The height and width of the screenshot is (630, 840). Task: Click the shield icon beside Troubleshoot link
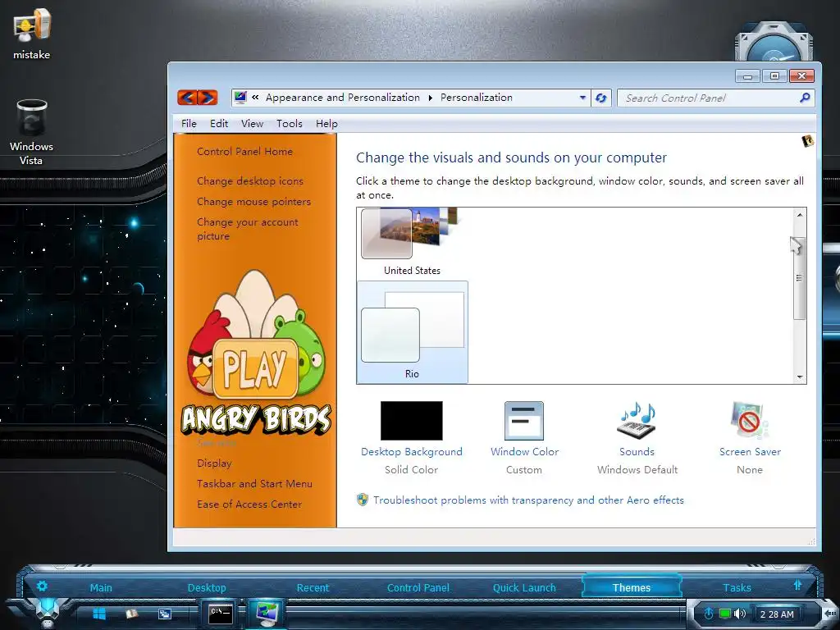coord(363,500)
